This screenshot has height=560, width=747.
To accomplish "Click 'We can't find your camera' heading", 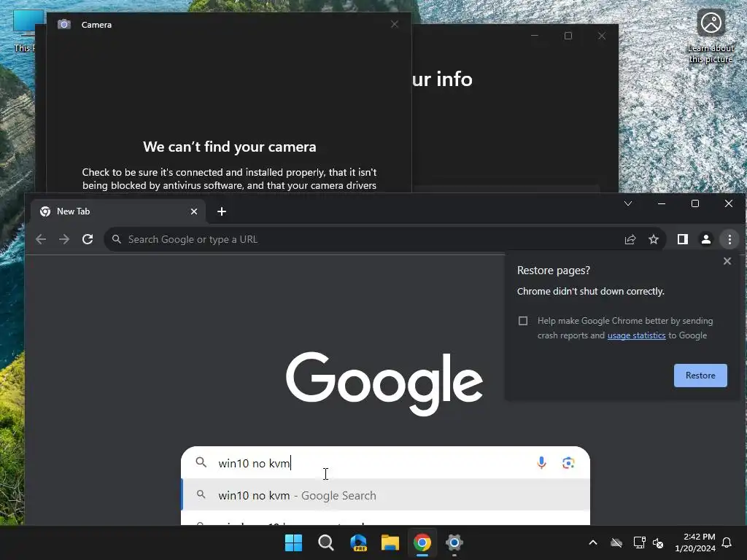I will pos(230,147).
